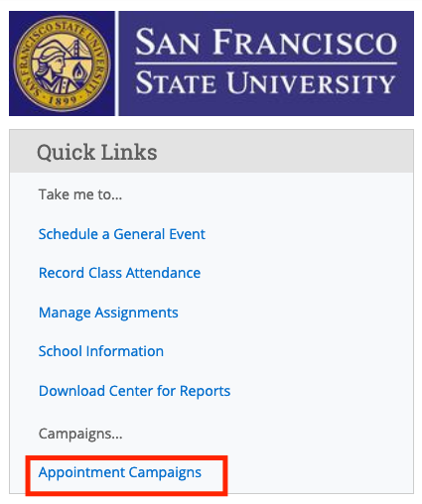Viewport: 422px width, 504px height.
Task: Open the School Information link
Action: (x=101, y=351)
